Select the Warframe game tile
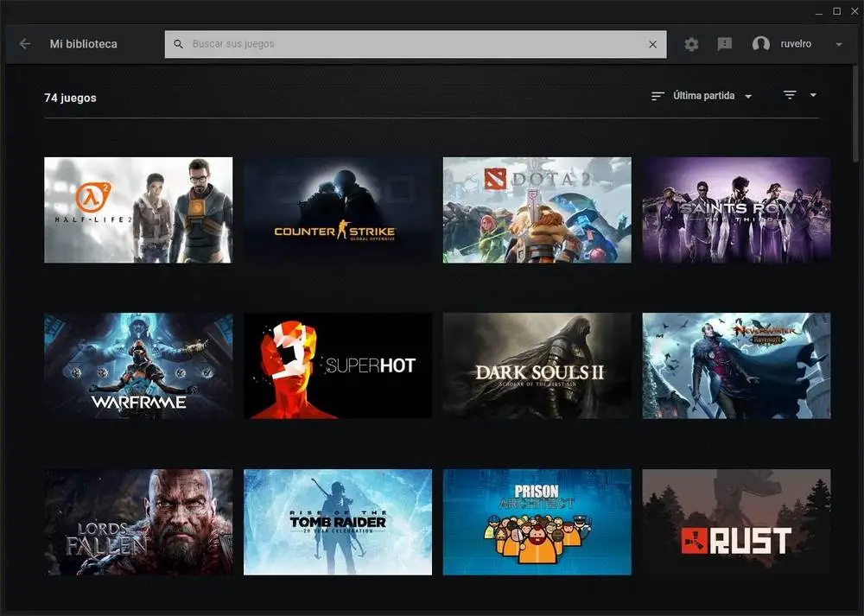The height and width of the screenshot is (616, 864). point(138,365)
